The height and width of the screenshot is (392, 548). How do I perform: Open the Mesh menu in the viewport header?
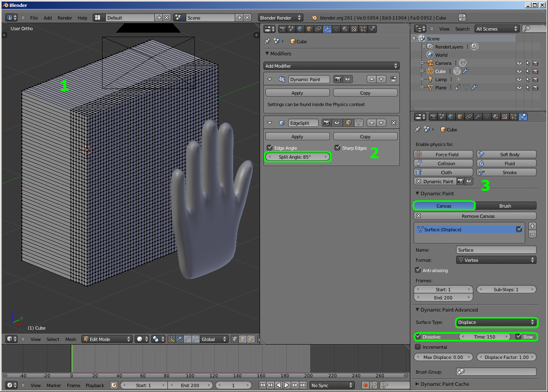point(71,339)
